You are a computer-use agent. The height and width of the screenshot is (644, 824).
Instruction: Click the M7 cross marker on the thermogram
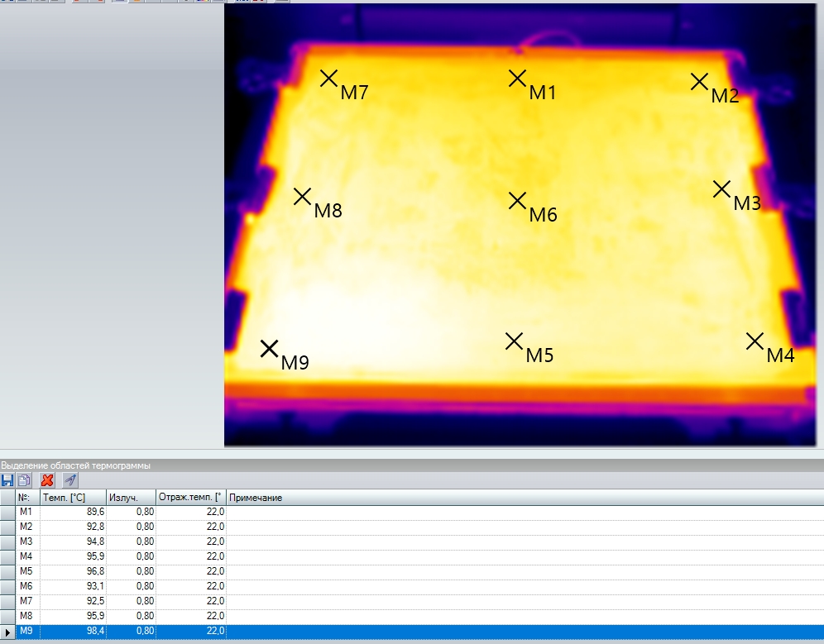(x=329, y=79)
